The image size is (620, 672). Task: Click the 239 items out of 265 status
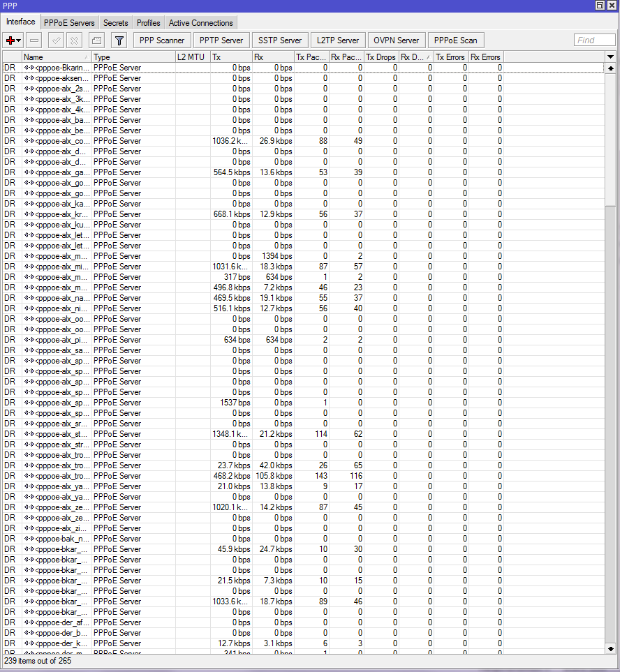pos(38,661)
